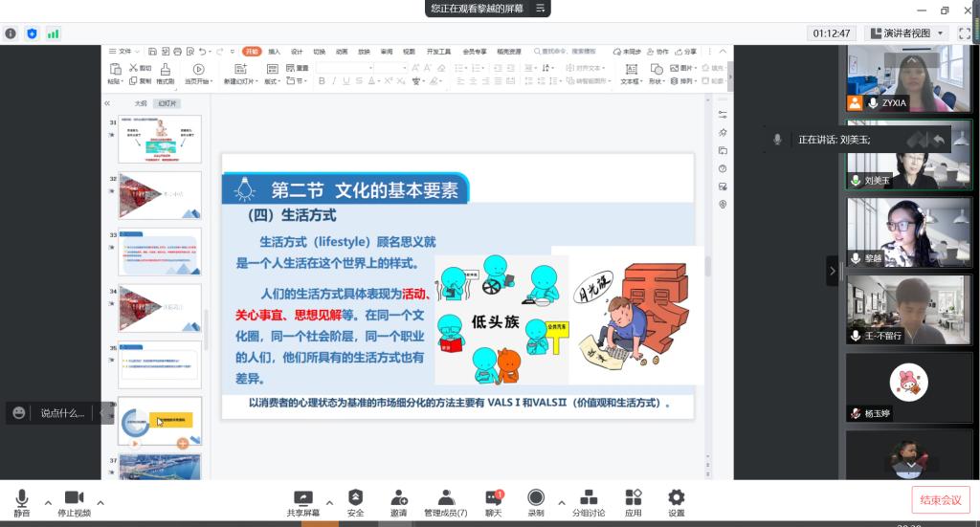980x527 pixels.
Task: Expand the arrow next to 停止视频
Action: click(100, 501)
